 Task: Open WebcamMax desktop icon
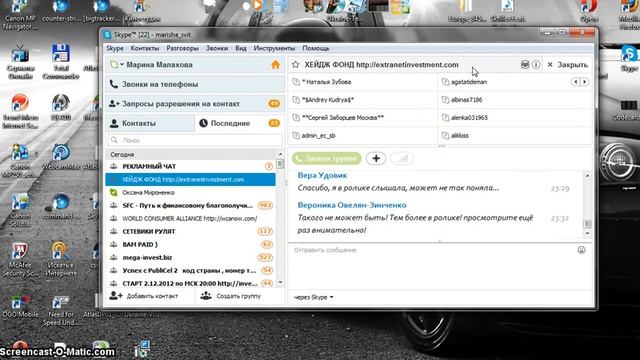(x=60, y=157)
